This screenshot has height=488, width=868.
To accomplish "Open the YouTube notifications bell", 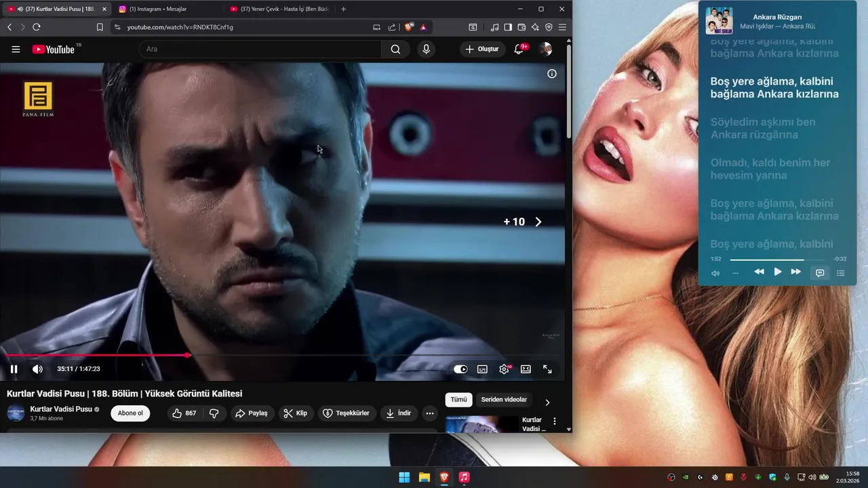I will [519, 49].
